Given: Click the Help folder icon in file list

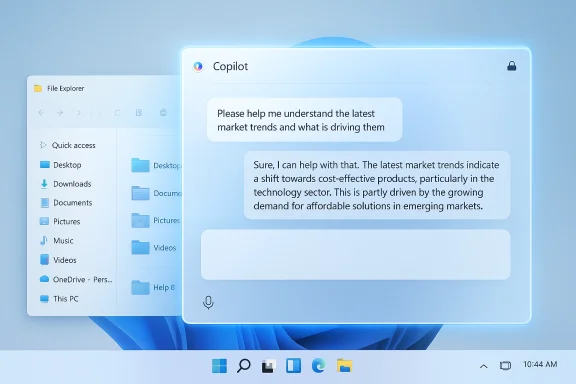Looking at the screenshot, I should coord(140,287).
